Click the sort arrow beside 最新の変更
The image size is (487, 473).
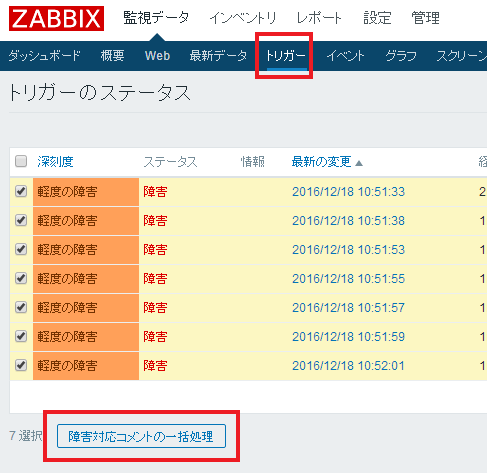coord(359,163)
